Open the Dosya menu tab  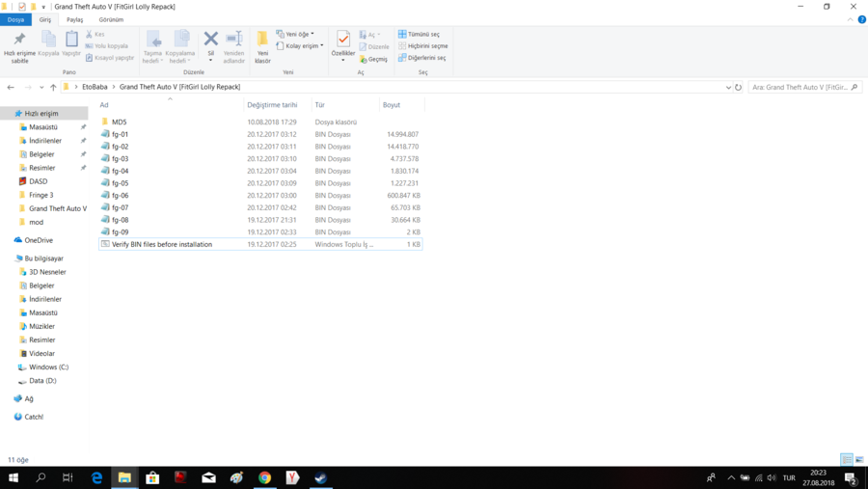(x=15, y=19)
